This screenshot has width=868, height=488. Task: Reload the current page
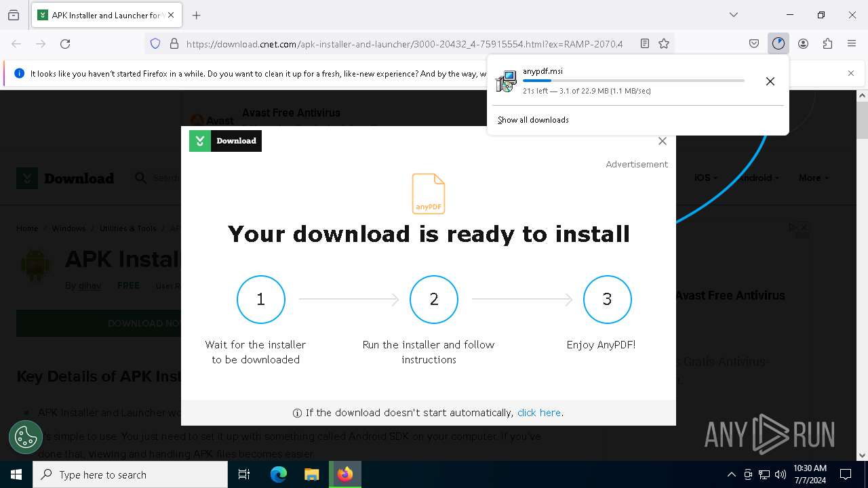coord(65,43)
